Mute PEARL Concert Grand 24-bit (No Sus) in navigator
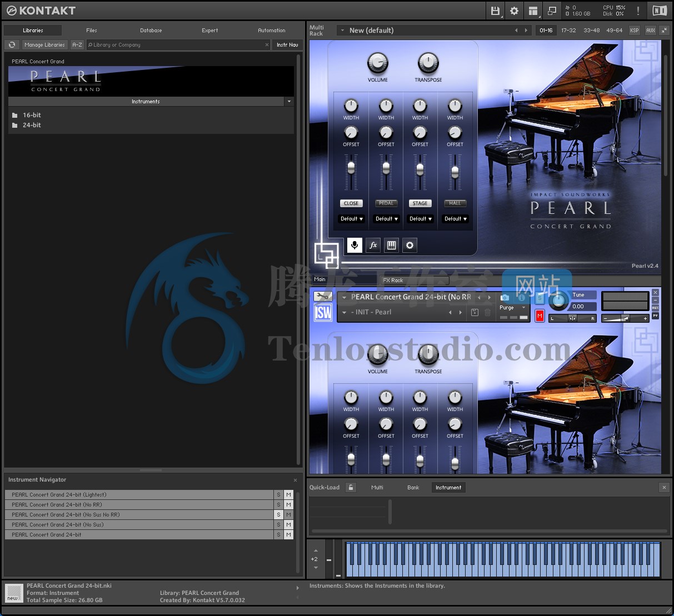 pyautogui.click(x=288, y=525)
